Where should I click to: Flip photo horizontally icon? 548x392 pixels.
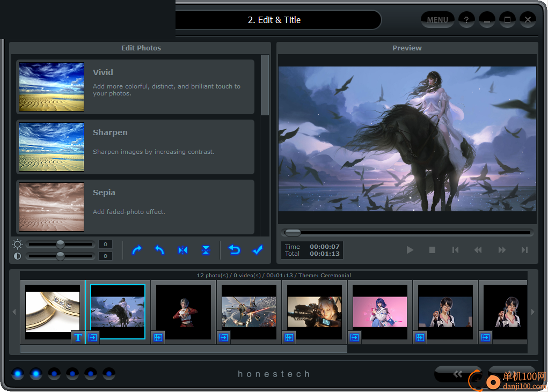coord(183,250)
